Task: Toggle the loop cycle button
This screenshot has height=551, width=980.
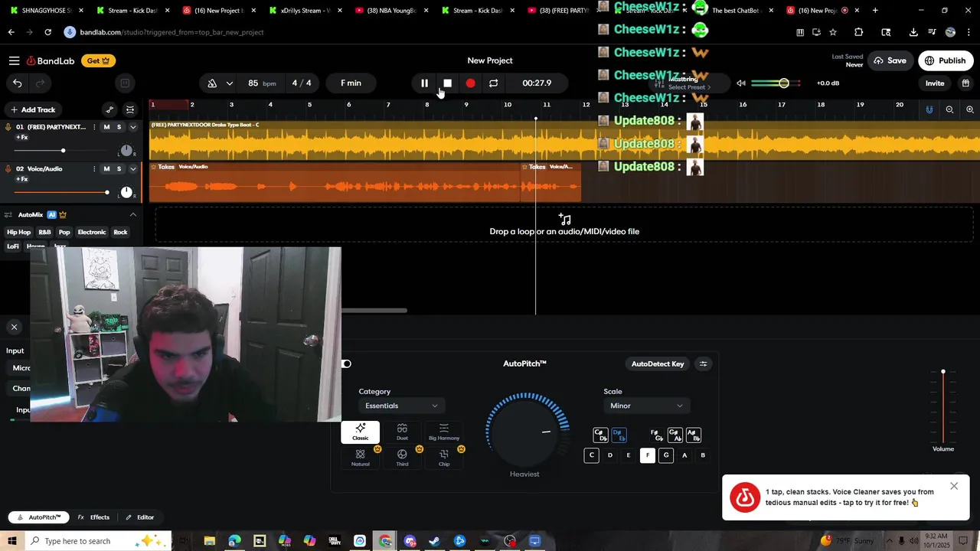Action: coord(493,83)
